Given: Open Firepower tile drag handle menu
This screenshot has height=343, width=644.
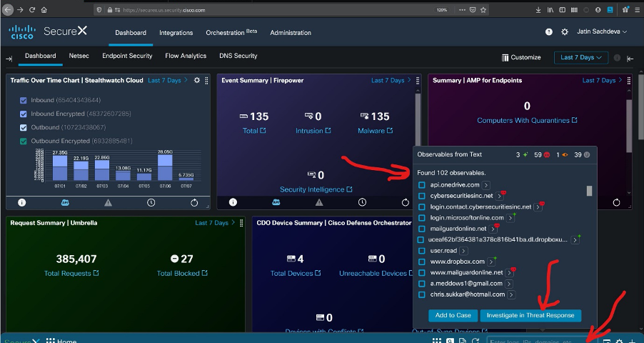Looking at the screenshot, I should coord(418,81).
